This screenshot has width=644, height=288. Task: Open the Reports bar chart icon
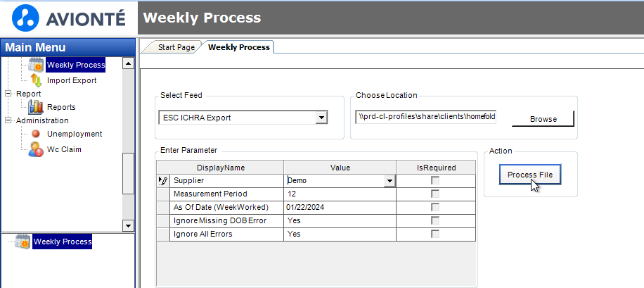36,107
